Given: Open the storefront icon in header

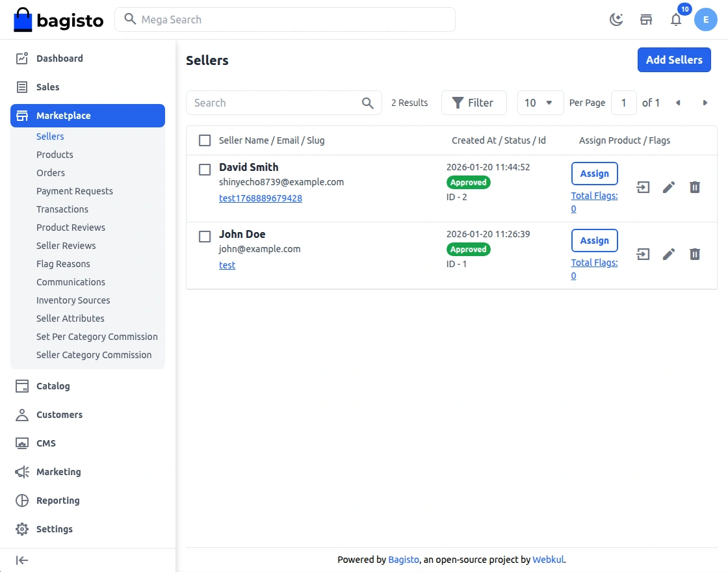Looking at the screenshot, I should pyautogui.click(x=646, y=19).
